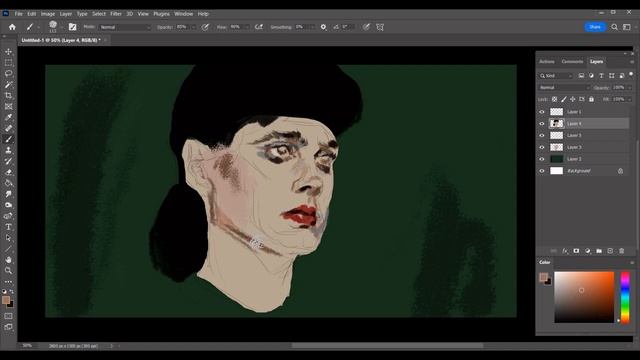Screen dimensions: 640x360
Task: Open the Smoothing slider dropdown
Action: [x=312, y=27]
